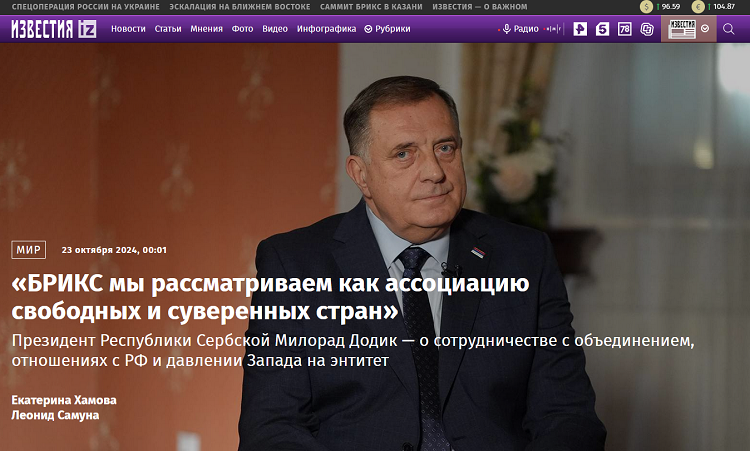750x451 pixels.
Task: Open the Радио live stream
Action: point(521,29)
